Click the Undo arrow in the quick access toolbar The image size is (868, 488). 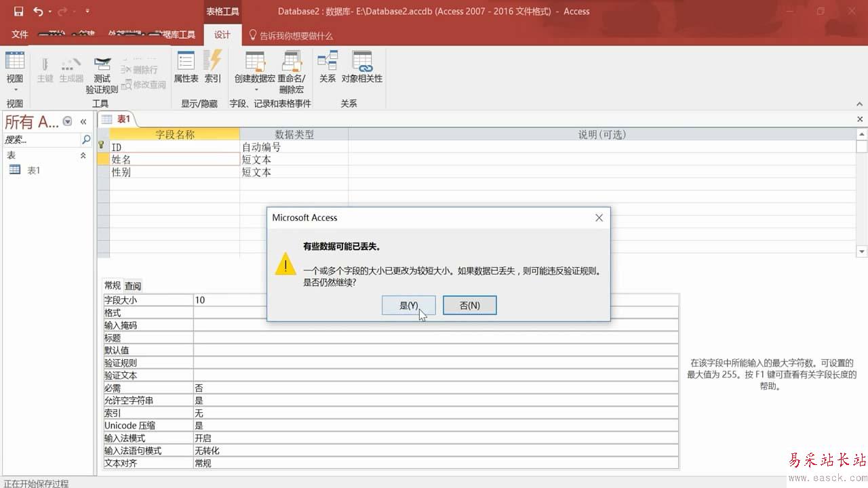coord(39,12)
